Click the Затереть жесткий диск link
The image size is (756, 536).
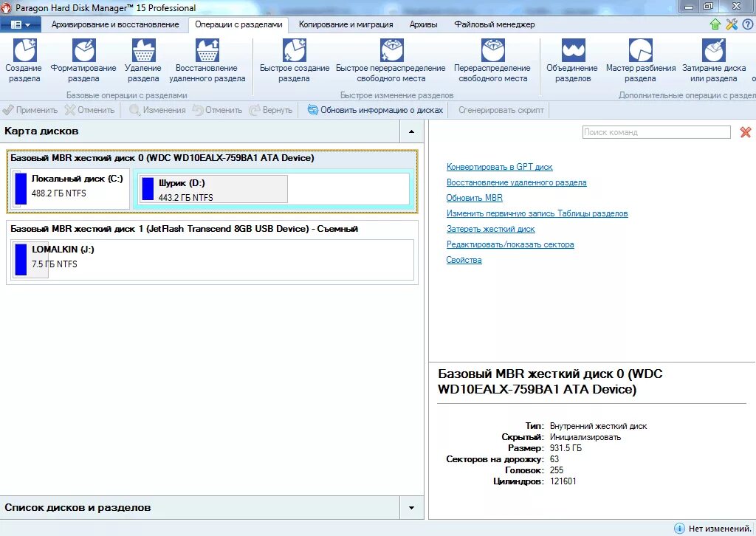pos(490,229)
